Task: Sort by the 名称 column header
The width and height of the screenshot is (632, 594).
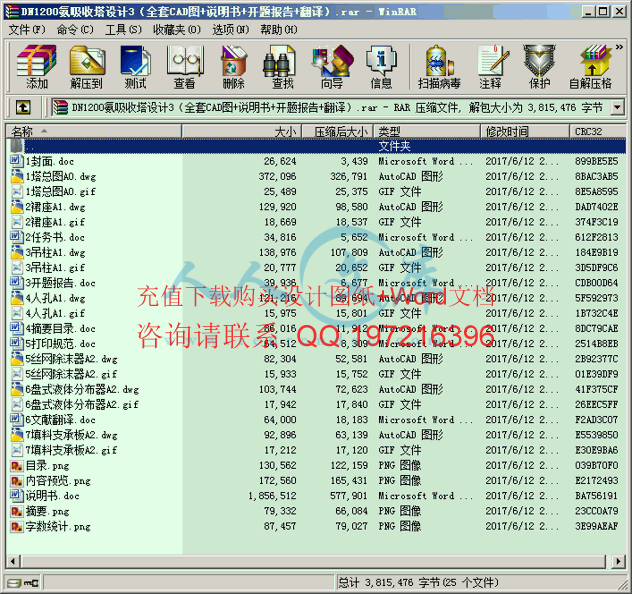Action: pyautogui.click(x=94, y=131)
